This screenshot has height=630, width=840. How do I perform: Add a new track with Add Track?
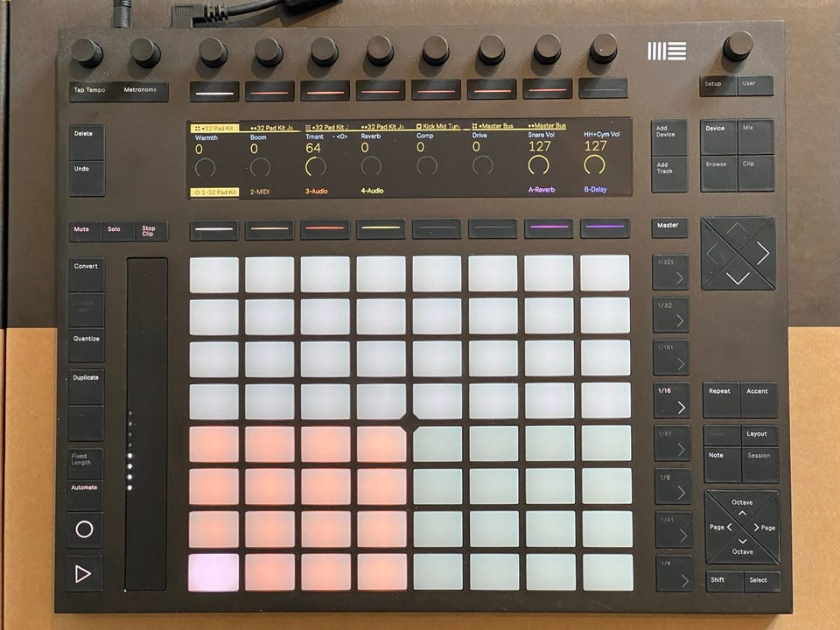coord(669,175)
